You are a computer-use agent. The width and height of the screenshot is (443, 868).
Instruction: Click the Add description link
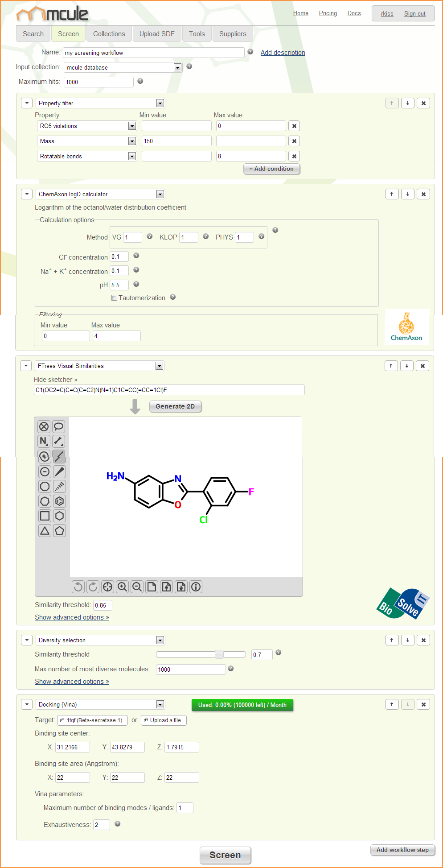pos(283,53)
